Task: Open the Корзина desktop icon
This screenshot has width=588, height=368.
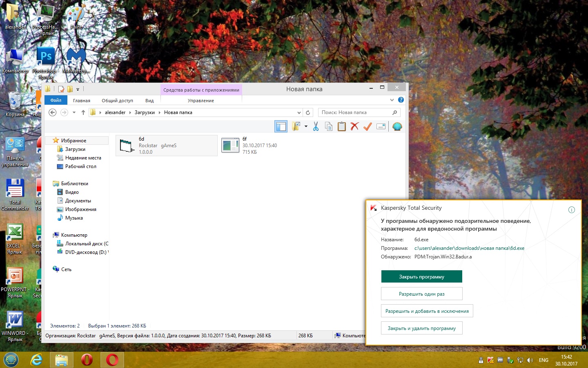Action: click(15, 104)
